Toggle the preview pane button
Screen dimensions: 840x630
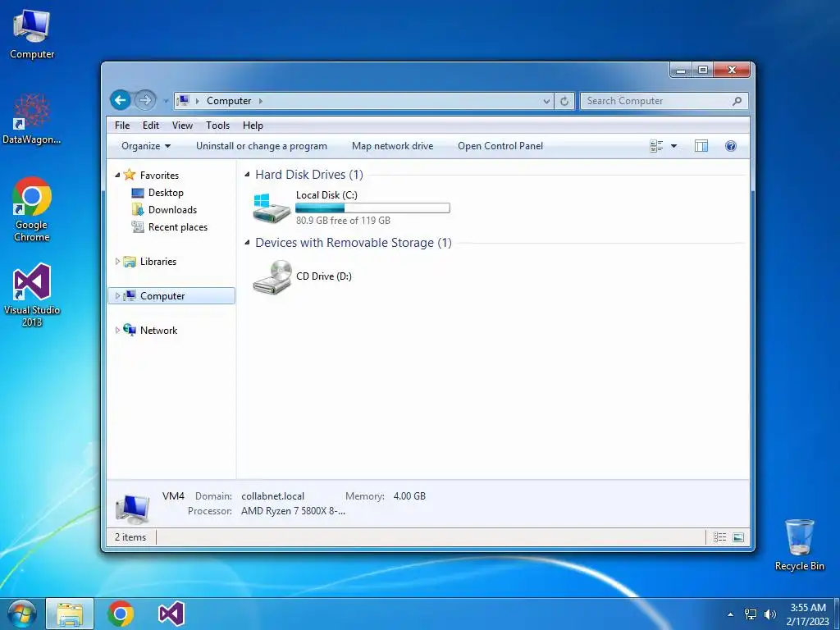point(701,146)
